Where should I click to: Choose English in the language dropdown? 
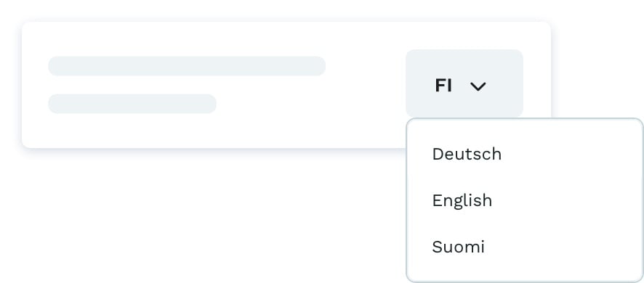click(462, 200)
